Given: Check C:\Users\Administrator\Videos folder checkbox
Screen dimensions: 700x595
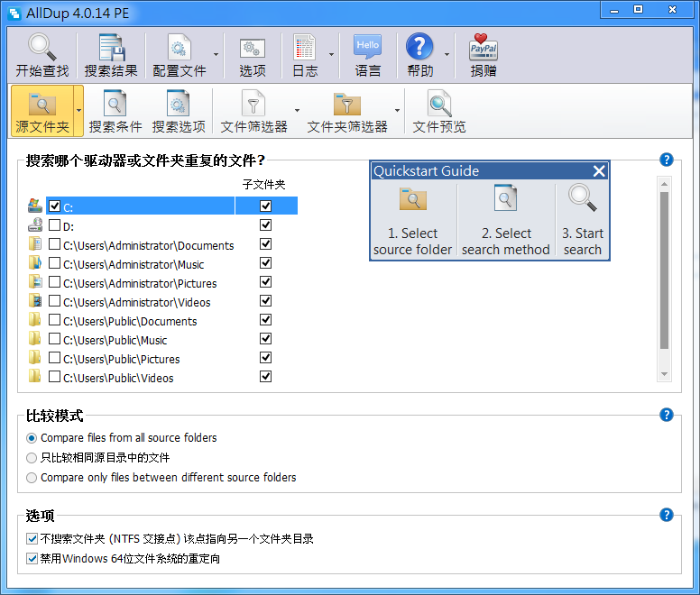Looking at the screenshot, I should [54, 300].
